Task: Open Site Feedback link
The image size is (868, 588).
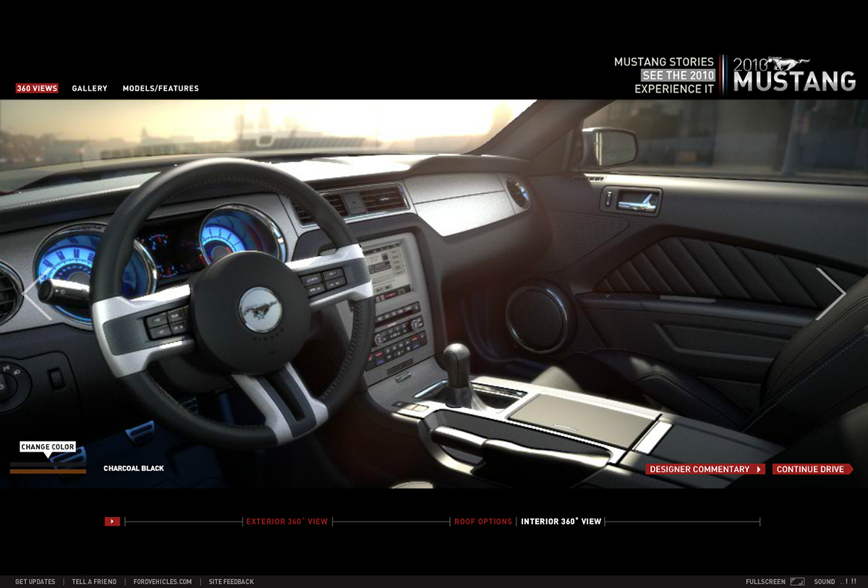Action: [231, 581]
